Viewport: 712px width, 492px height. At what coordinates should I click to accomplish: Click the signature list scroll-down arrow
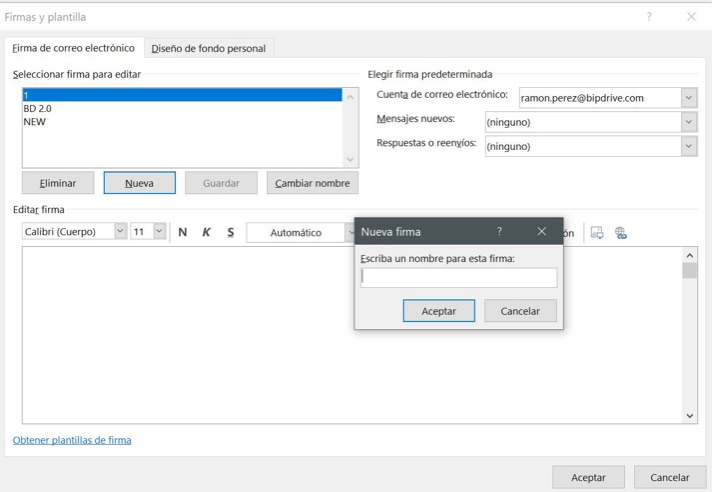pos(350,159)
